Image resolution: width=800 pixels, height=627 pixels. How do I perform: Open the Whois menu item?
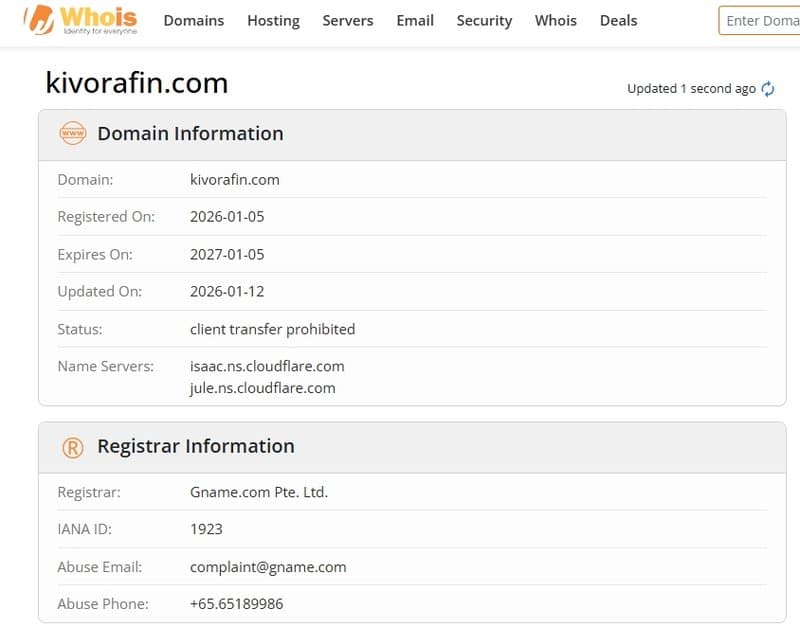click(556, 20)
